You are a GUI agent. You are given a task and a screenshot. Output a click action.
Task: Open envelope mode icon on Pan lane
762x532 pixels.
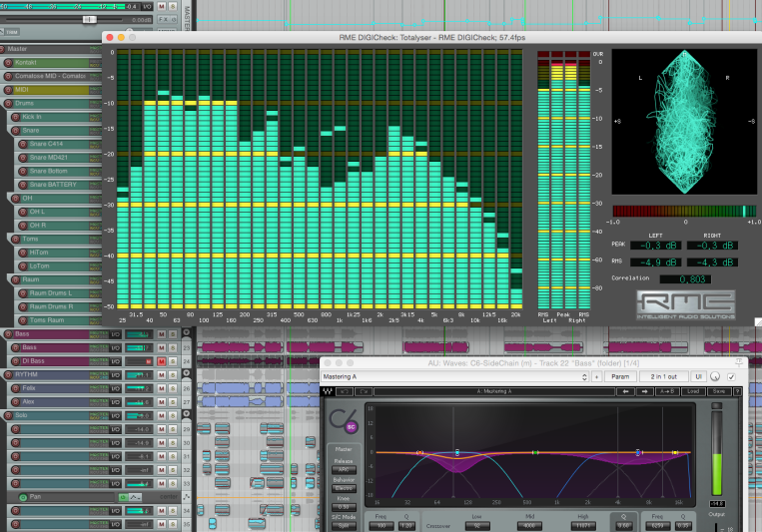click(x=186, y=497)
